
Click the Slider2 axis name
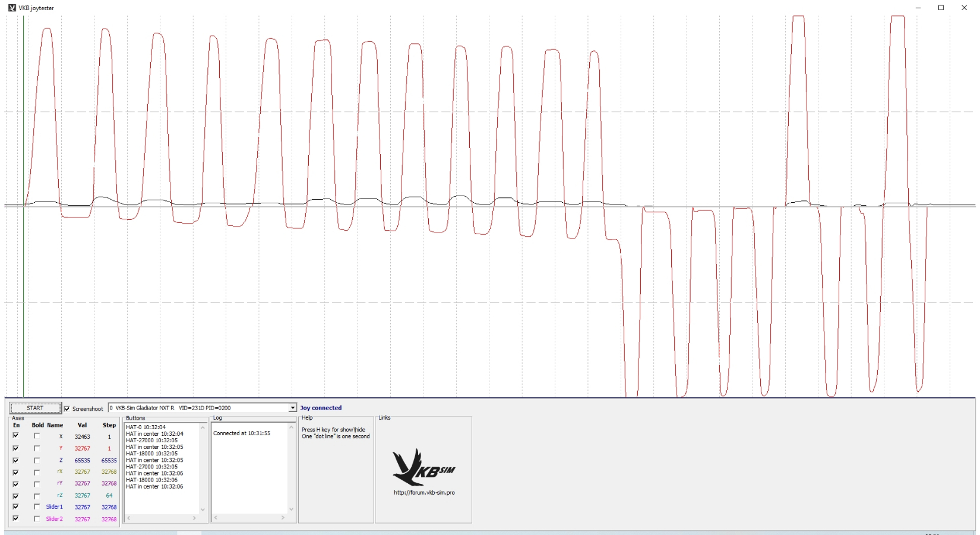(54, 519)
